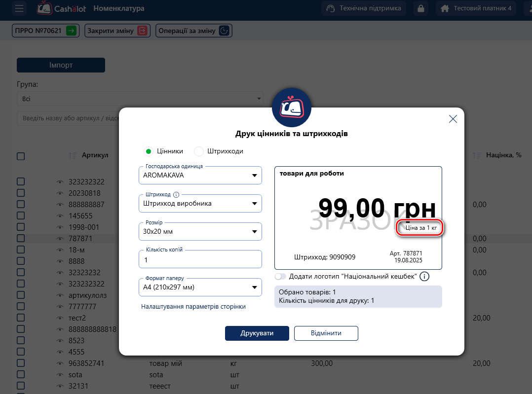The height and width of the screenshot is (394, 532).
Task: Open Налаштування параметрів сторінки link
Action: (x=193, y=307)
